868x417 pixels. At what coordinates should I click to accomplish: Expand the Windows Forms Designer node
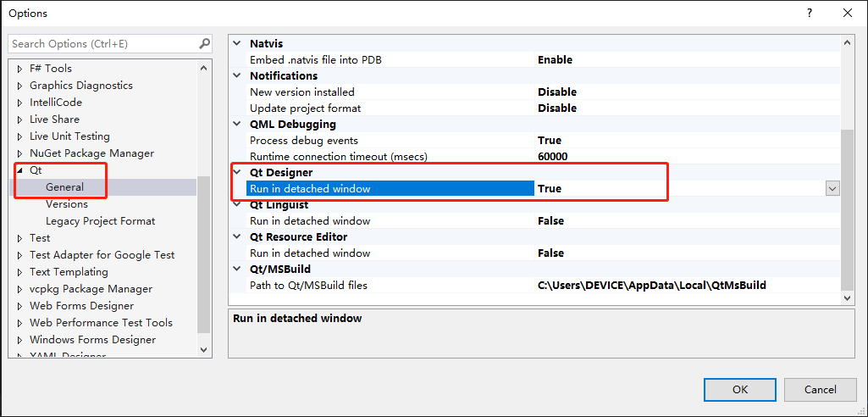pos(20,340)
